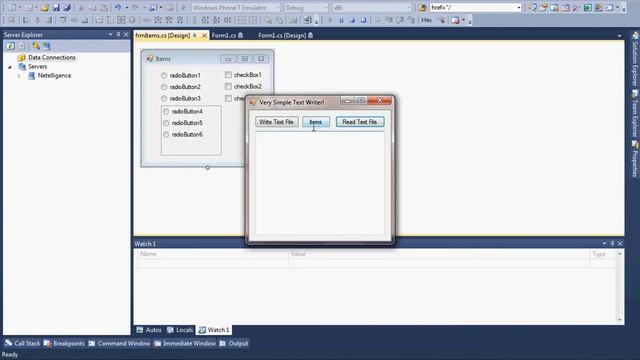Select radioButton6 in the group box
This screenshot has height=360, width=640.
(183, 134)
